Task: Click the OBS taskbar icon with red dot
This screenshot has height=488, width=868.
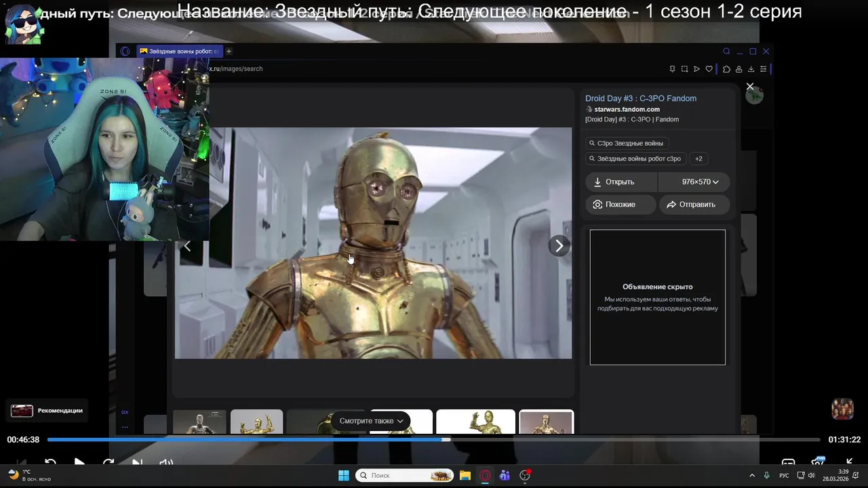Action: pos(525,475)
